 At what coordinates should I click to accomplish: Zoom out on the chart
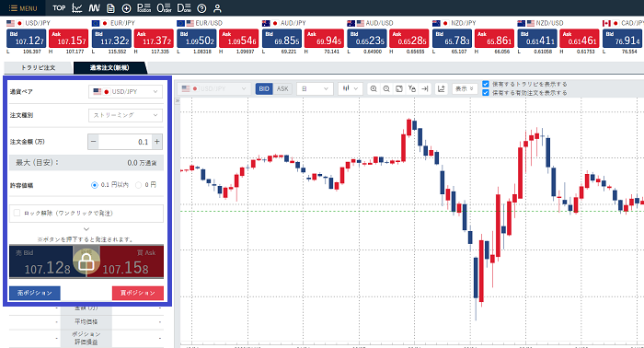click(386, 88)
